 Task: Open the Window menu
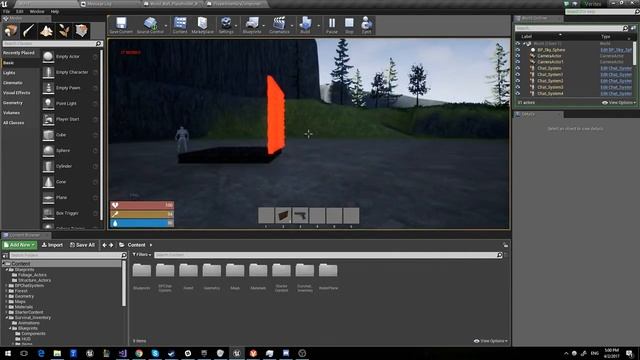[37, 11]
